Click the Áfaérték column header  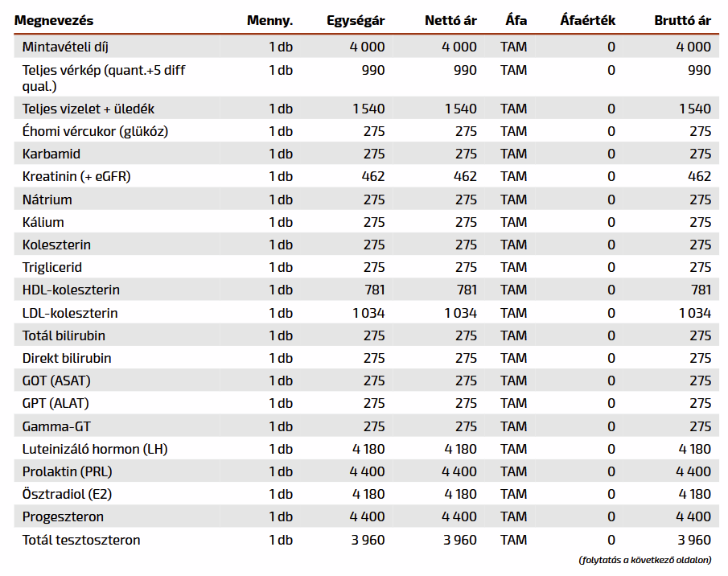[x=587, y=20]
